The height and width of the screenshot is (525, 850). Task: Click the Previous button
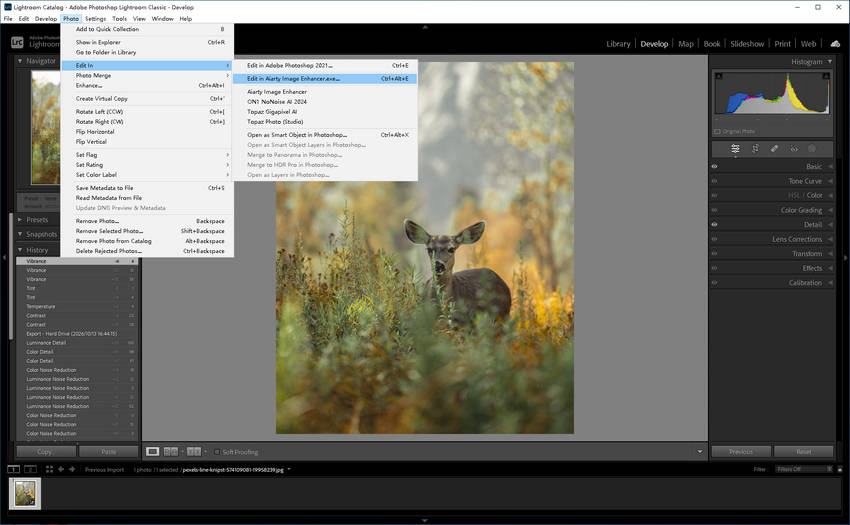740,452
